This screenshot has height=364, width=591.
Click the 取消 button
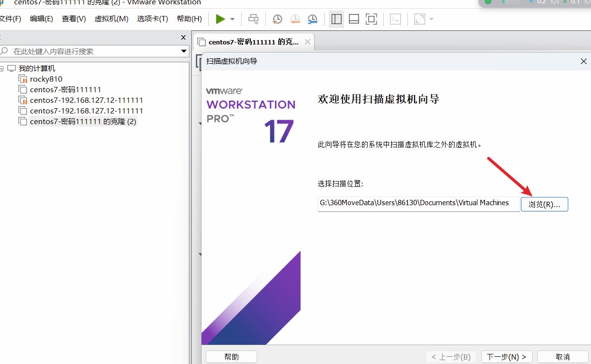tap(563, 357)
